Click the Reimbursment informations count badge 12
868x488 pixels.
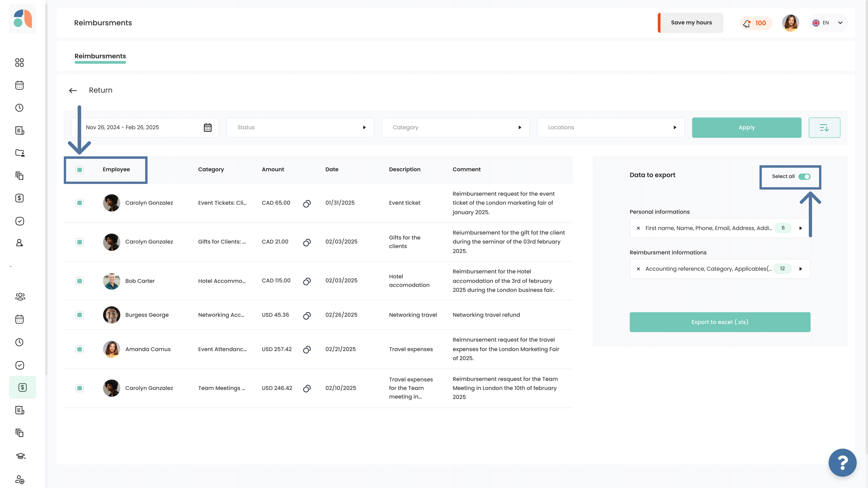point(782,269)
